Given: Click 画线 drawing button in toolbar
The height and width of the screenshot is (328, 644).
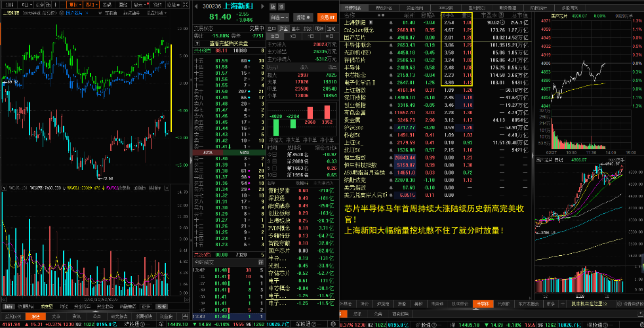Looking at the screenshot, I should (123, 5).
